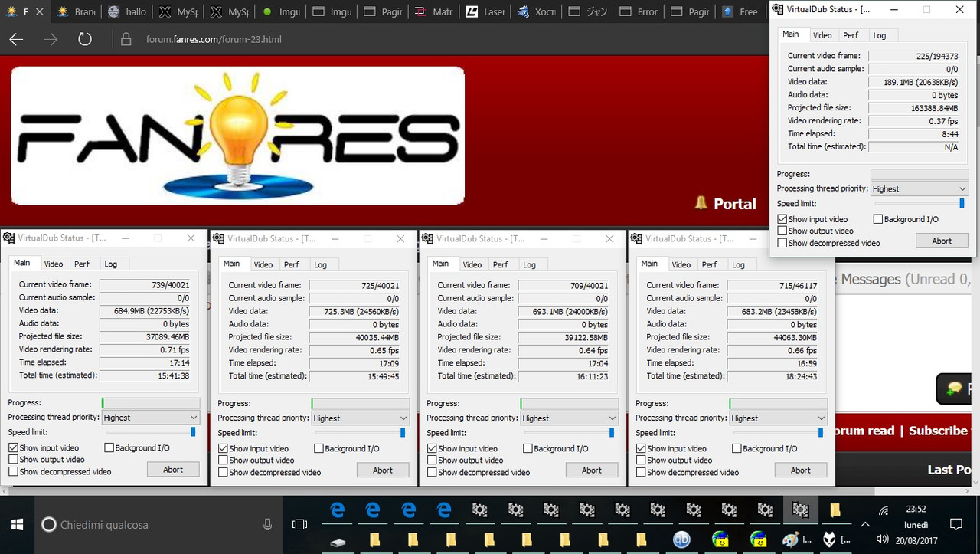Enable Background I/O in 739/40021 window

click(x=109, y=447)
